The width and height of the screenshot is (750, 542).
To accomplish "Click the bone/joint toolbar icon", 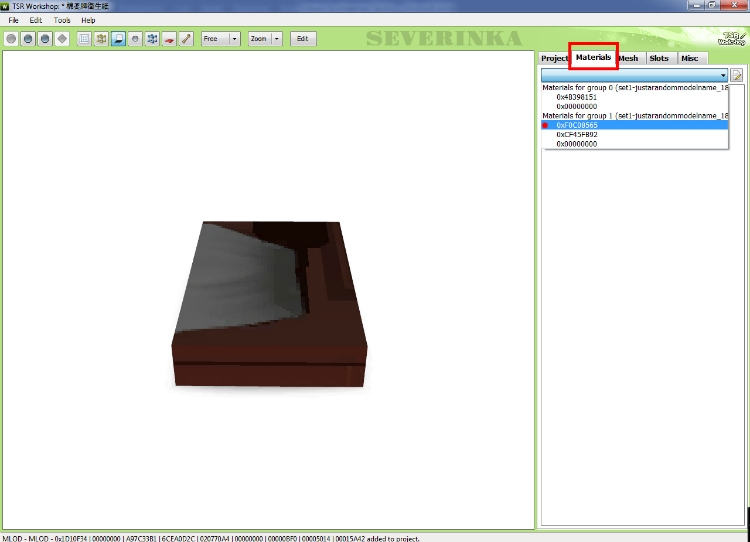I will [x=186, y=39].
